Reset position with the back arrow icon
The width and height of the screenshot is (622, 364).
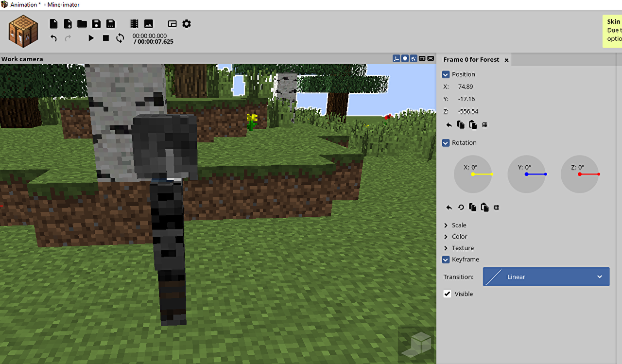tap(449, 125)
